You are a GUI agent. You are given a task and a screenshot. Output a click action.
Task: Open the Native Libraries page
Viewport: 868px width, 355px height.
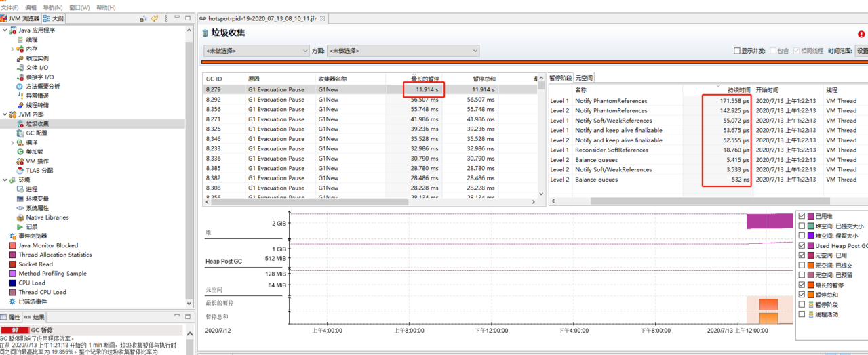point(47,217)
